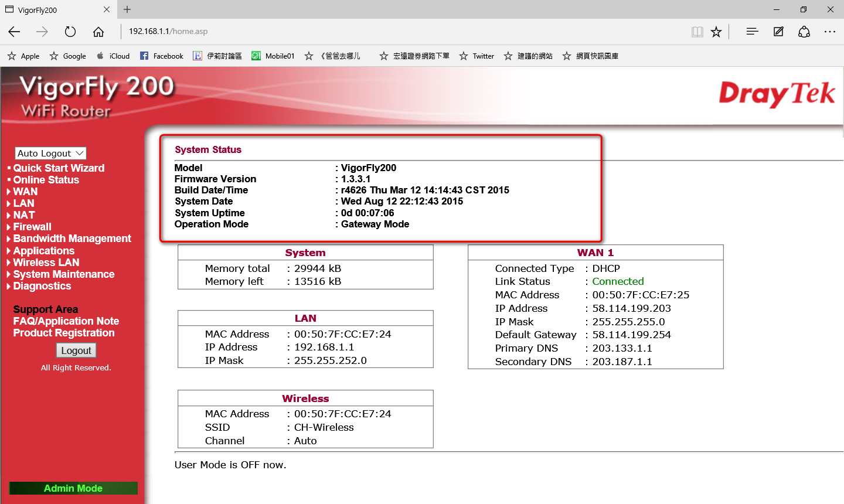Open Reading view icon in address bar
The image size is (844, 504).
click(697, 32)
